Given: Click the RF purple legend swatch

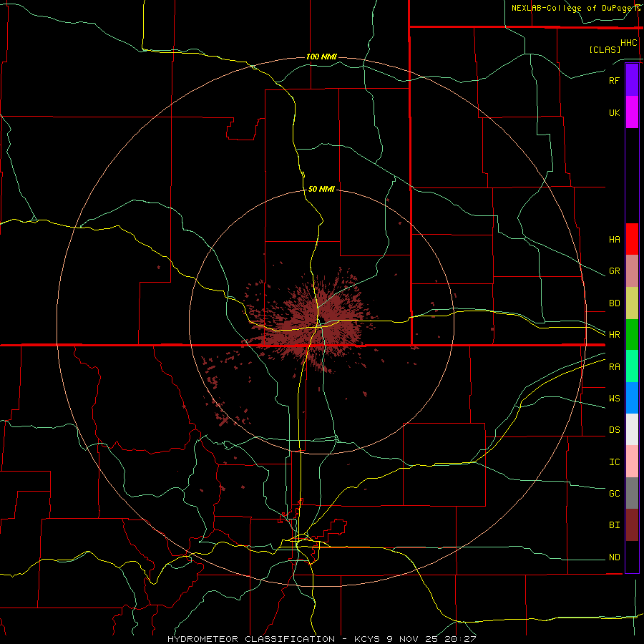Looking at the screenshot, I should (x=632, y=80).
